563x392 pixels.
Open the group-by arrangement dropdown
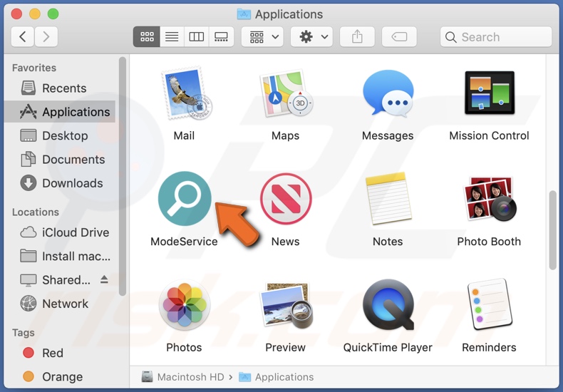pyautogui.click(x=262, y=36)
